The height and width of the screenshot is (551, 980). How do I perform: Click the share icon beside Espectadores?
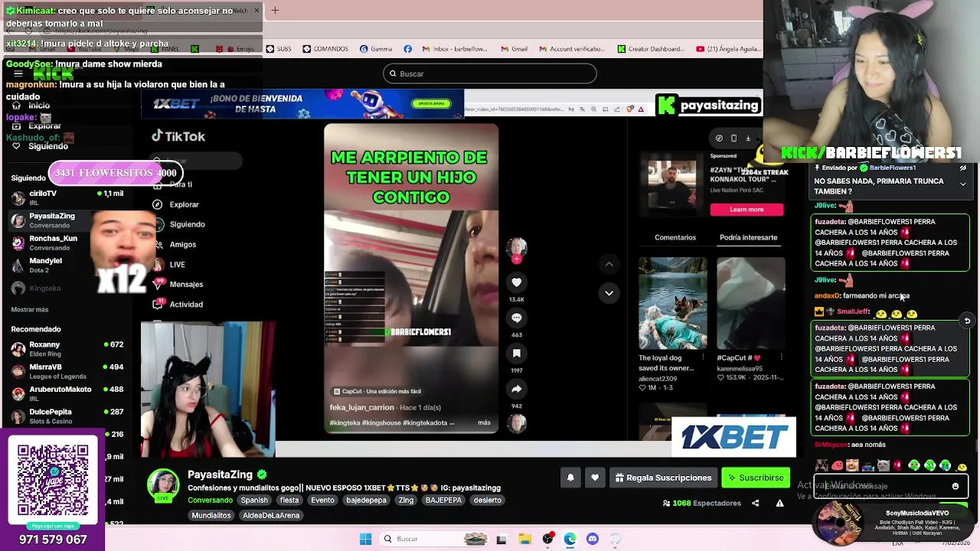[x=755, y=503]
